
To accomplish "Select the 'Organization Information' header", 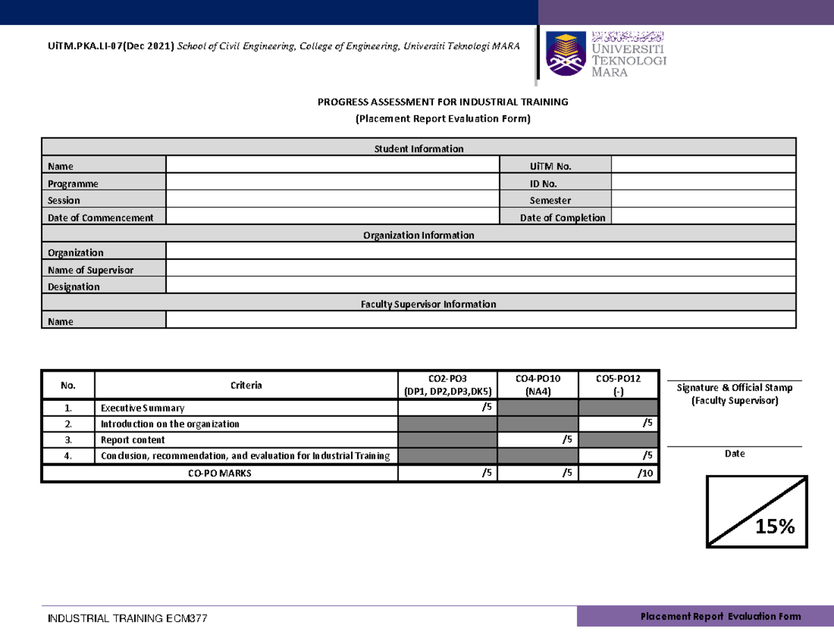I will point(419,235).
